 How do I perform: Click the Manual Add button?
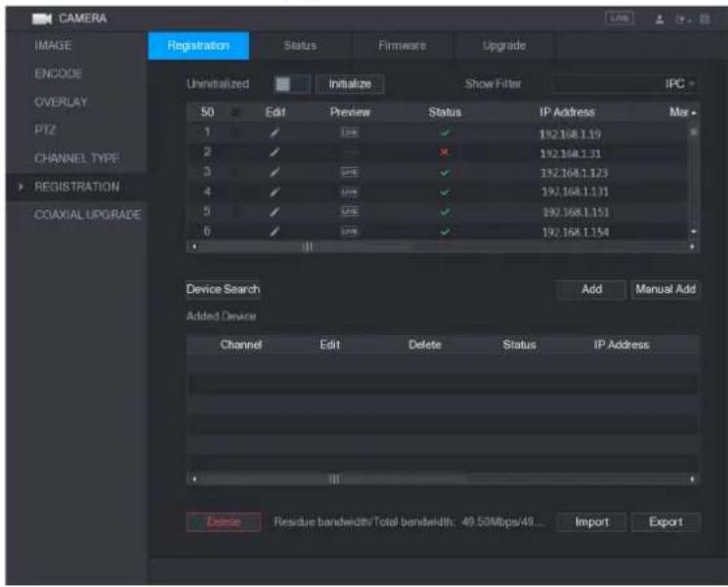(665, 289)
